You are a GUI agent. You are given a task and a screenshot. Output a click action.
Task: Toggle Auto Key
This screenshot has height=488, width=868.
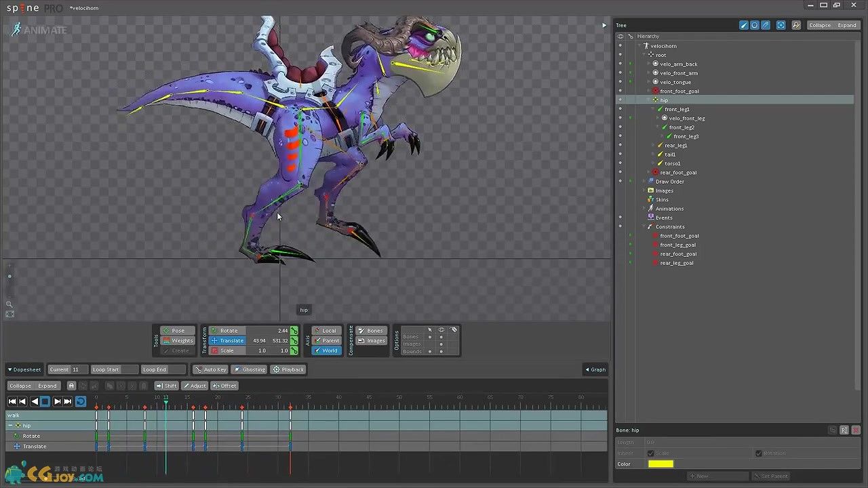[x=210, y=369]
